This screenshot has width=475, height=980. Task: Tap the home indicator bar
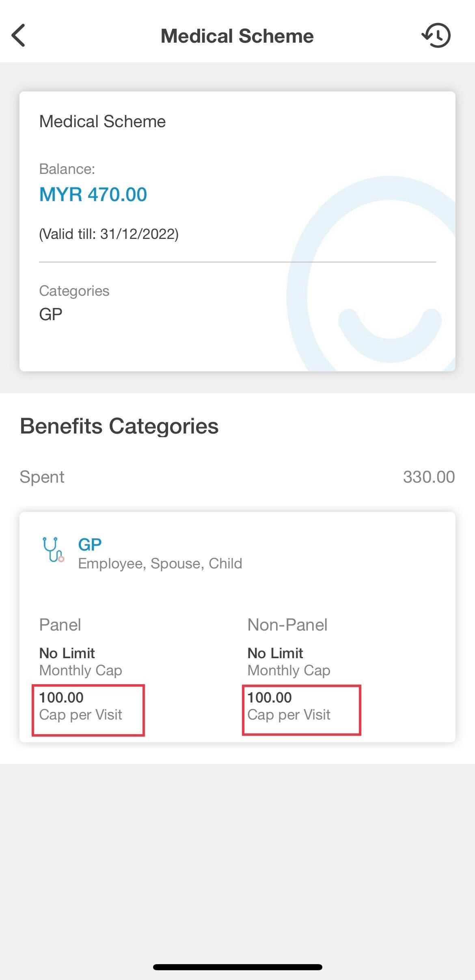click(237, 967)
